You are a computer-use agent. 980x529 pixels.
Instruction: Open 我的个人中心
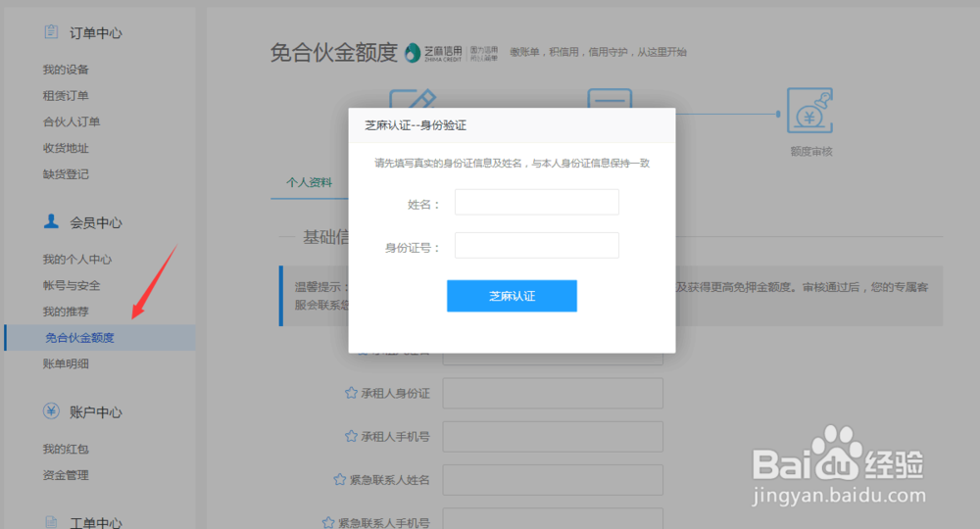pos(76,260)
